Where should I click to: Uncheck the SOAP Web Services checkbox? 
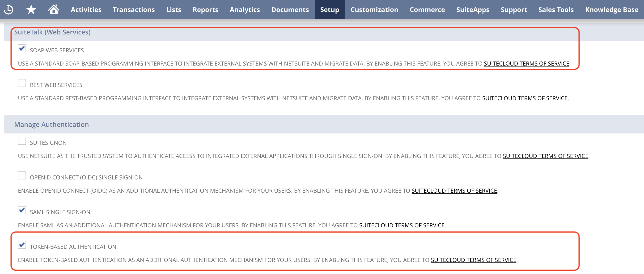[22, 48]
